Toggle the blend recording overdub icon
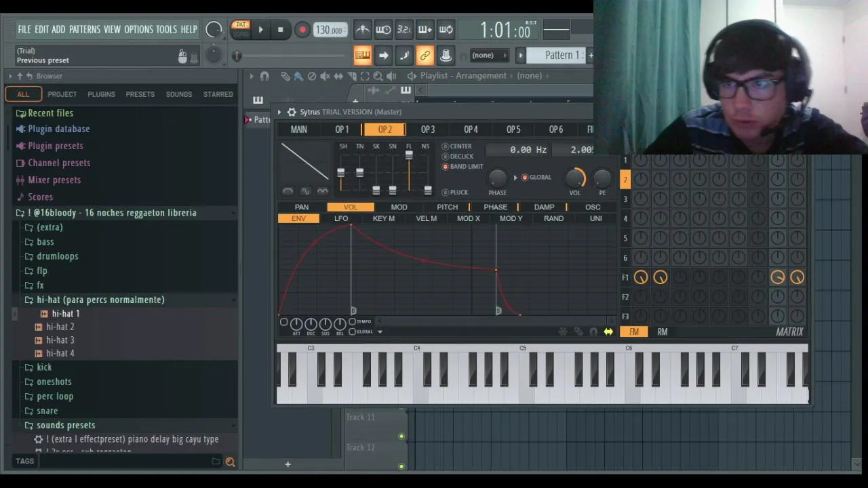868x488 pixels. (x=425, y=29)
